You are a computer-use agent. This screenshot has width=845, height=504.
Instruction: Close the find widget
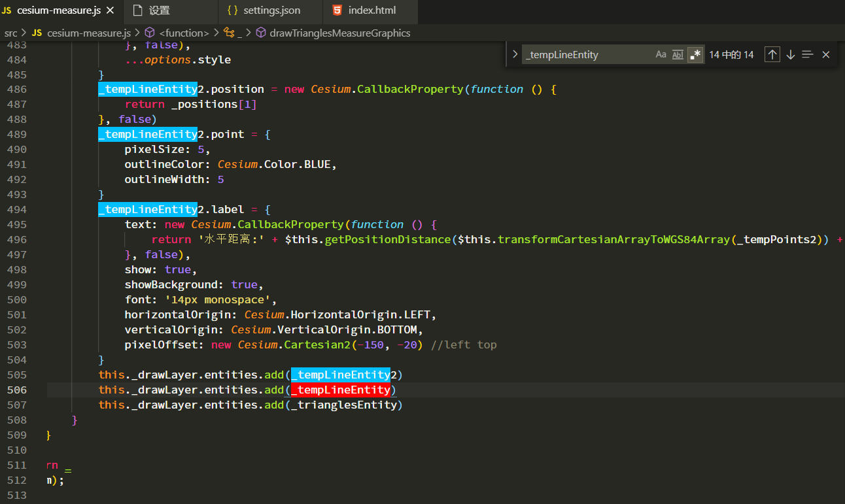[826, 55]
